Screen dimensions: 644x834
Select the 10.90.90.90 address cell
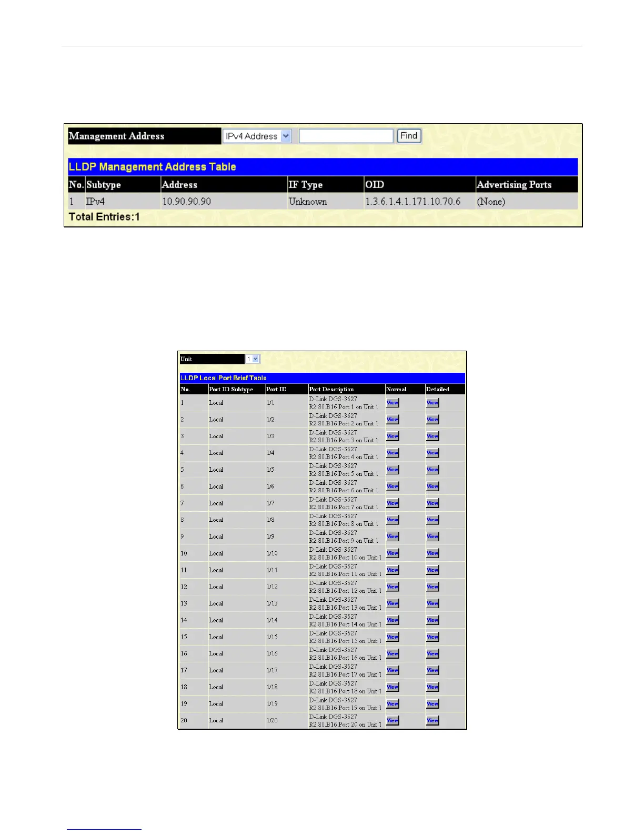pos(224,202)
